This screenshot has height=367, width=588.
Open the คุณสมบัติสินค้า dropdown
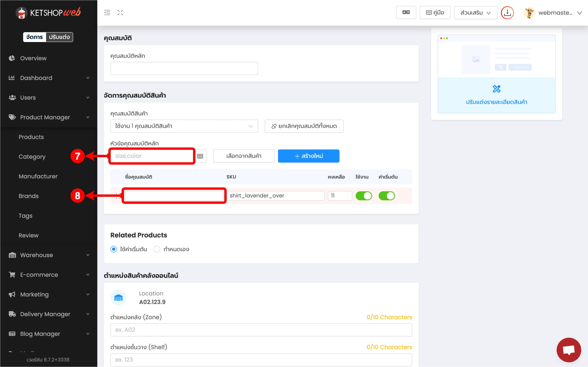(184, 126)
